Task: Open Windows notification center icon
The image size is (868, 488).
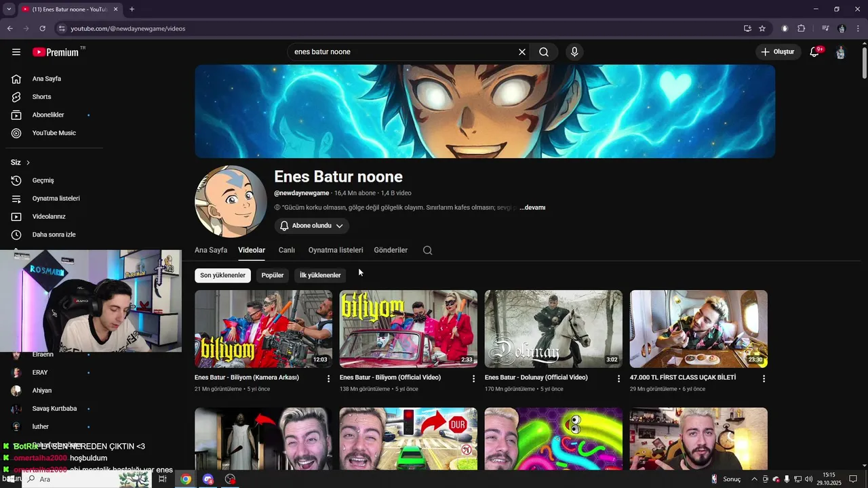Action: (853, 479)
